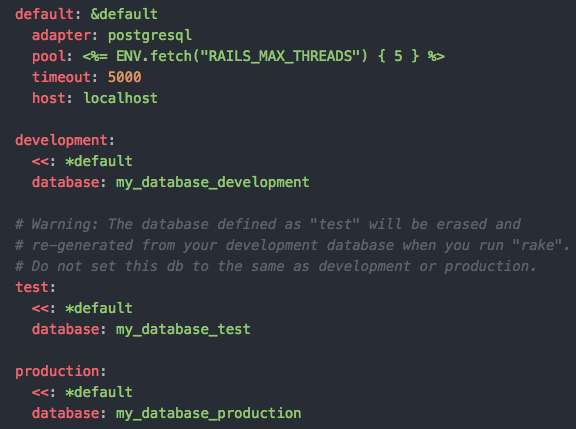Click 'my_database_production' value

(209, 413)
